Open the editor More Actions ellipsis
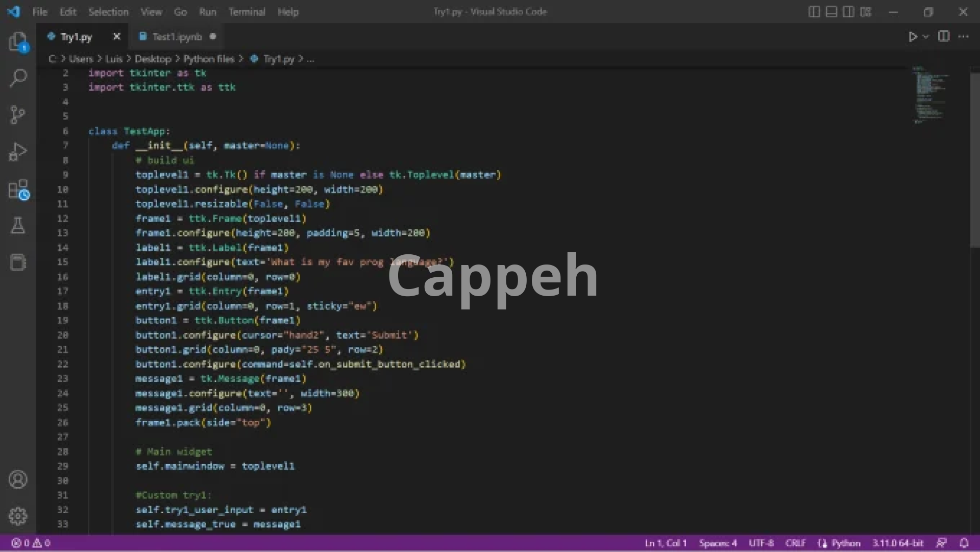This screenshot has width=980, height=552. [963, 37]
